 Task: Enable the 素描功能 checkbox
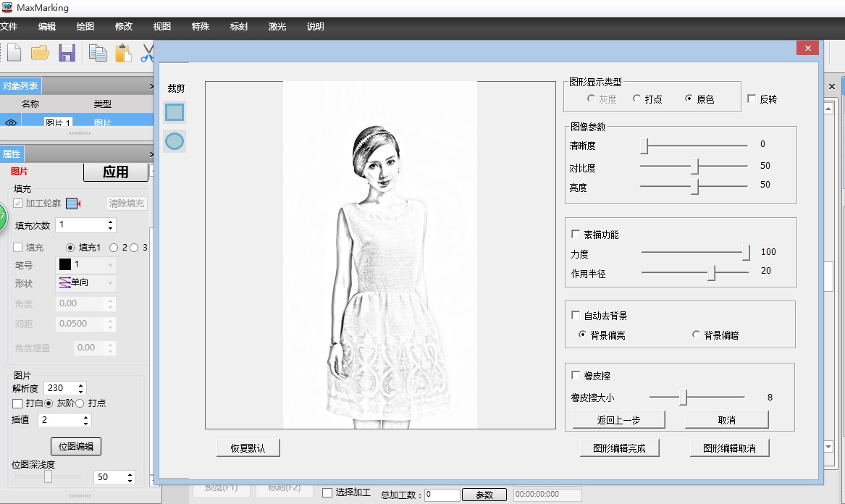(x=576, y=235)
